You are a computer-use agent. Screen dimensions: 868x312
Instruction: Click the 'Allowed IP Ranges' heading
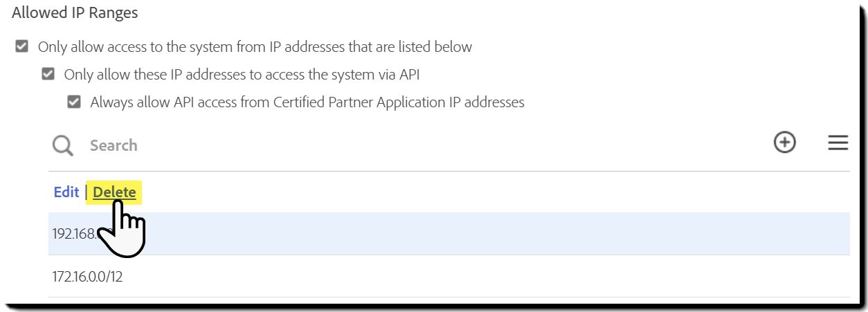tap(75, 12)
